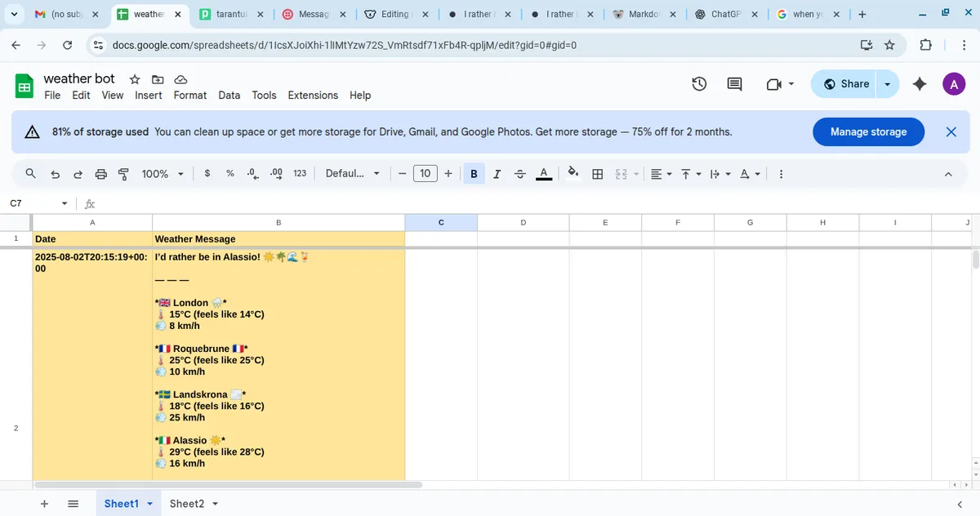Open the borders tool icon
This screenshot has height=516, width=980.
pyautogui.click(x=598, y=174)
